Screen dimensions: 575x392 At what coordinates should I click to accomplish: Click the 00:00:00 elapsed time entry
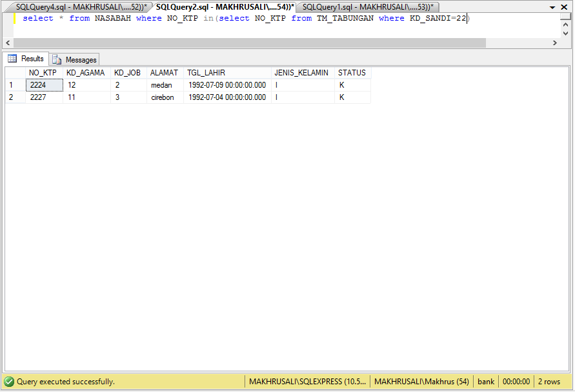click(516, 382)
